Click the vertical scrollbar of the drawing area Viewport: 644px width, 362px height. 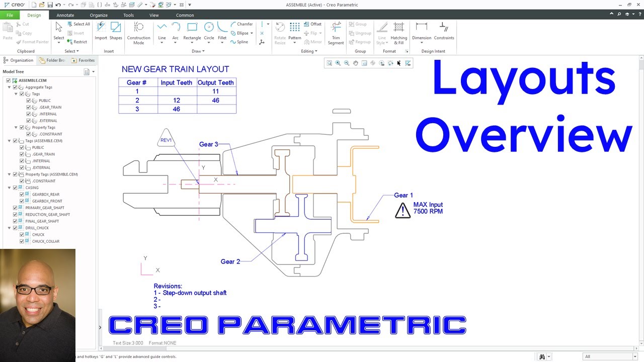click(x=641, y=201)
